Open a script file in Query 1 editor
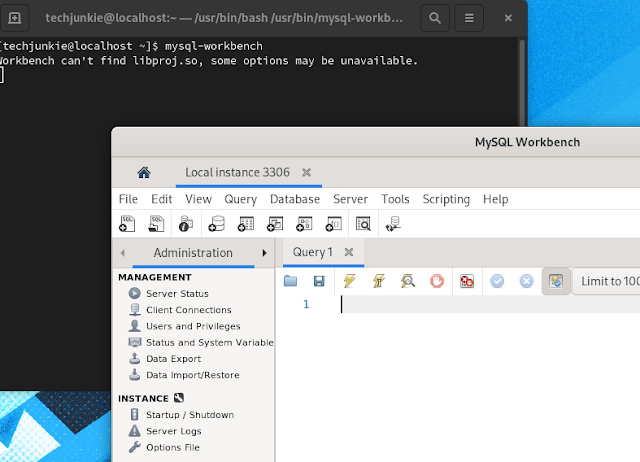The height and width of the screenshot is (462, 640). click(x=291, y=281)
